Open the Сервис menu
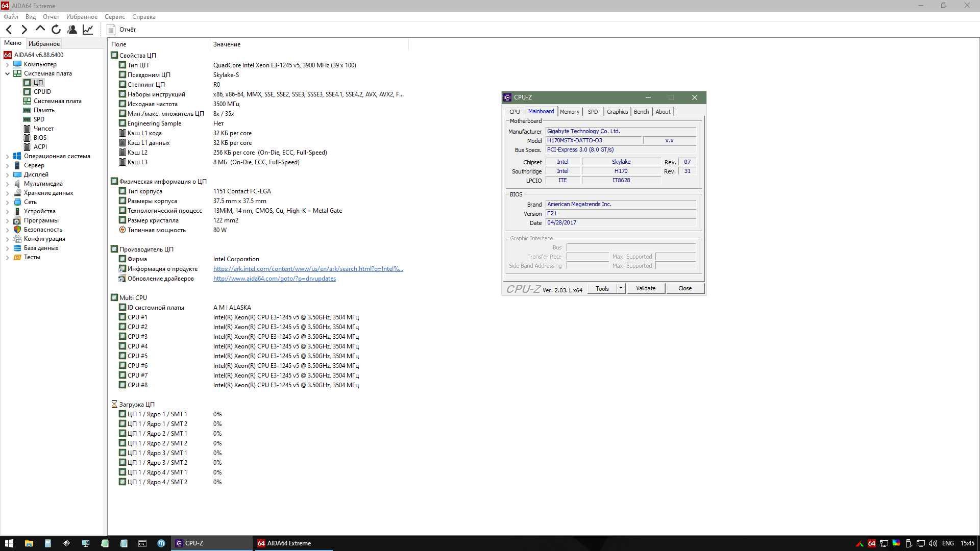Viewport: 980px width, 551px height. (115, 17)
